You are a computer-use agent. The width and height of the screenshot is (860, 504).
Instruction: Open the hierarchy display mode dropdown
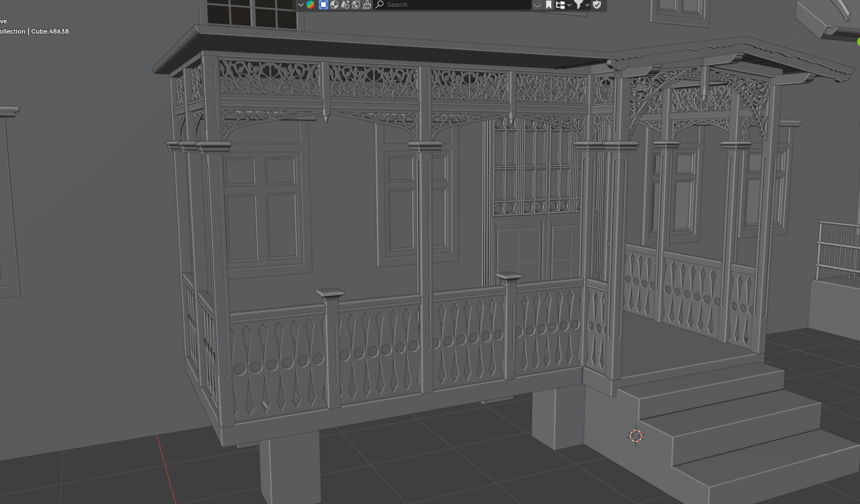(x=563, y=5)
